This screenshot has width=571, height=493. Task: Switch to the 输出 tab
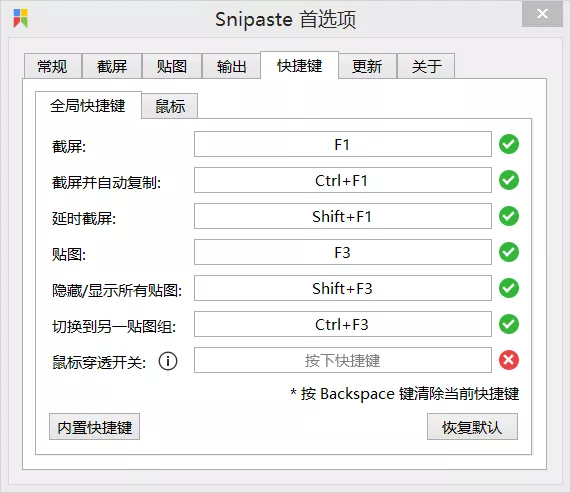tap(231, 66)
